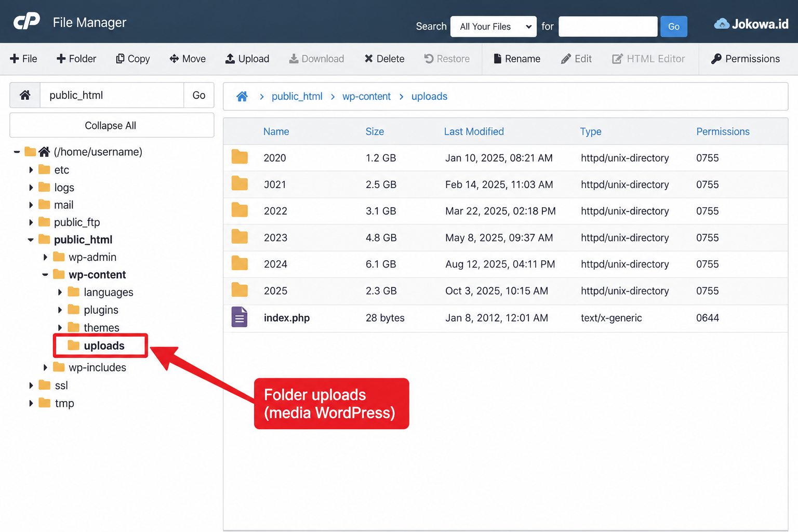The width and height of the screenshot is (798, 532).
Task: Click the text/x-generic type cell
Action: tap(611, 318)
